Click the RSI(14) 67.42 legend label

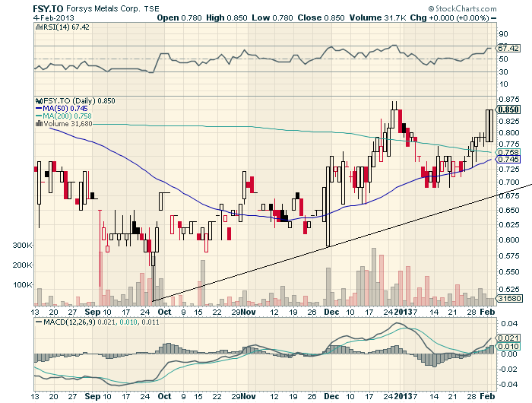66,27
